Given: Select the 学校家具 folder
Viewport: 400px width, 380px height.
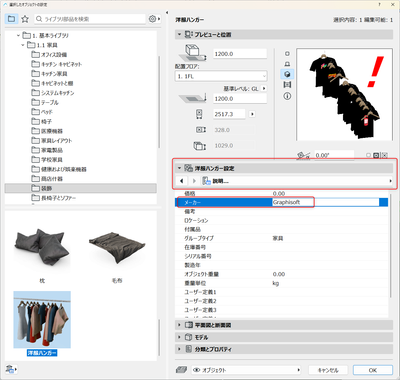Looking at the screenshot, I should click(47, 160).
